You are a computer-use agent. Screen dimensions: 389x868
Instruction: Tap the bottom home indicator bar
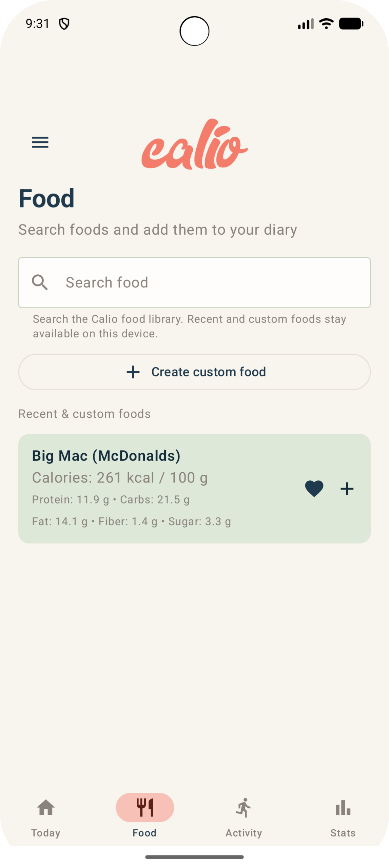pos(194,857)
